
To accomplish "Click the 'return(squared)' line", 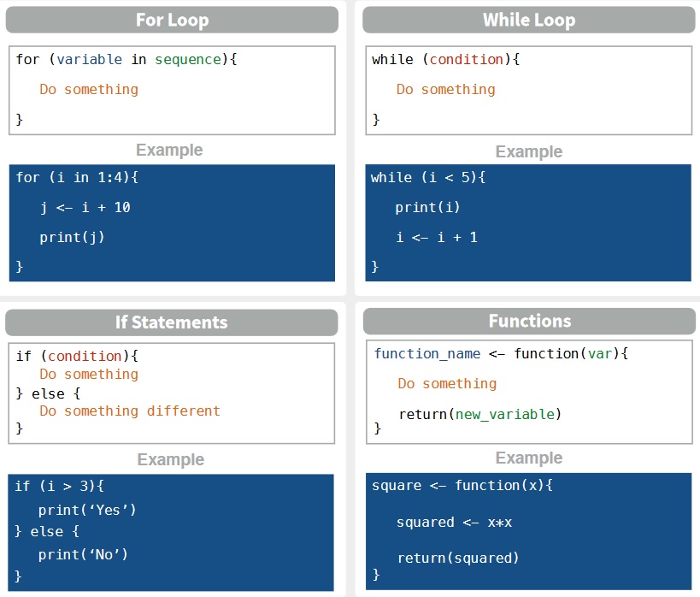I will (458, 559).
